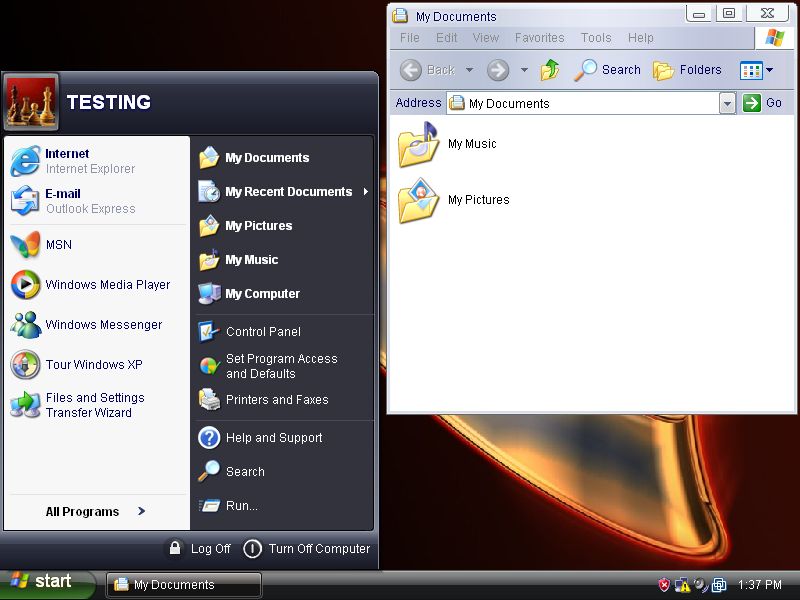Click the Go button
Image resolution: width=800 pixels, height=600 pixels.
pos(762,103)
